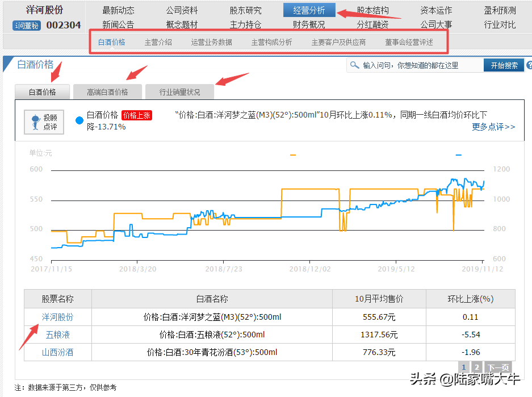Click the stock code 002304

pos(64,26)
